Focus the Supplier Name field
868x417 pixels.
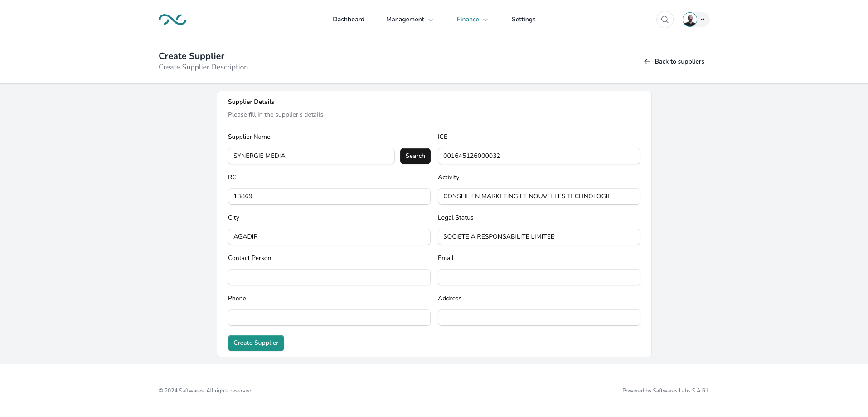coord(311,156)
